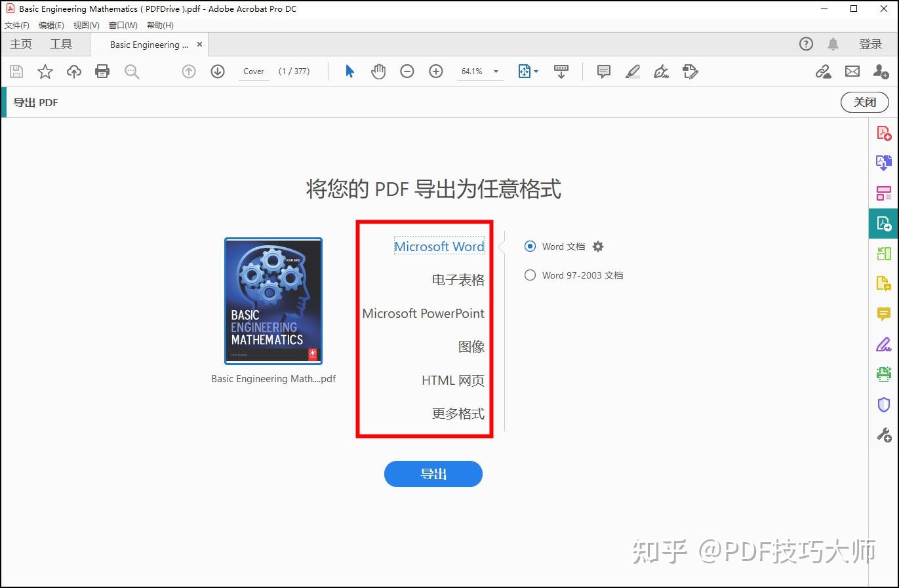Click the stamp tool icon
Image resolution: width=899 pixels, height=588 pixels.
point(690,71)
